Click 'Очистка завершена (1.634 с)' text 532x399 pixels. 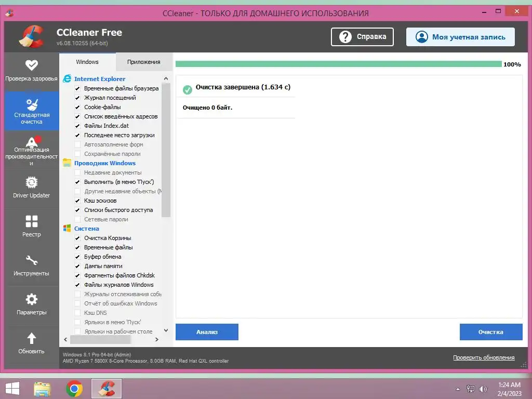pyautogui.click(x=243, y=87)
